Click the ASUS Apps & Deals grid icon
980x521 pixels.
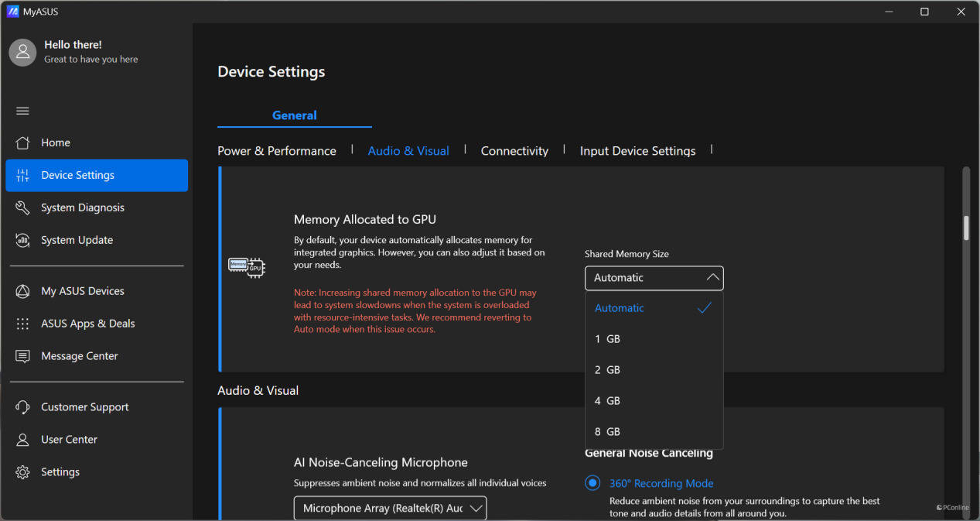click(x=22, y=324)
